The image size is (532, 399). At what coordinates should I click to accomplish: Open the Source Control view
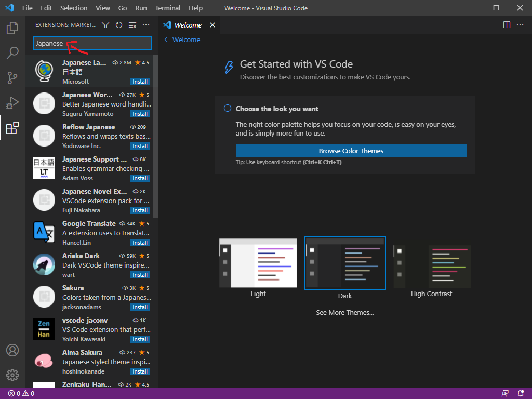[12, 78]
